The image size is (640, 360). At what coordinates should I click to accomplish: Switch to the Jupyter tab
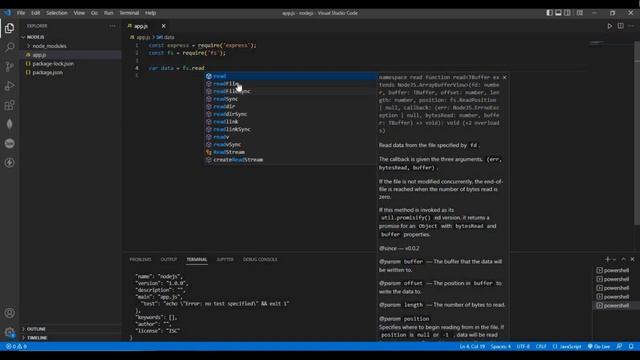225,260
